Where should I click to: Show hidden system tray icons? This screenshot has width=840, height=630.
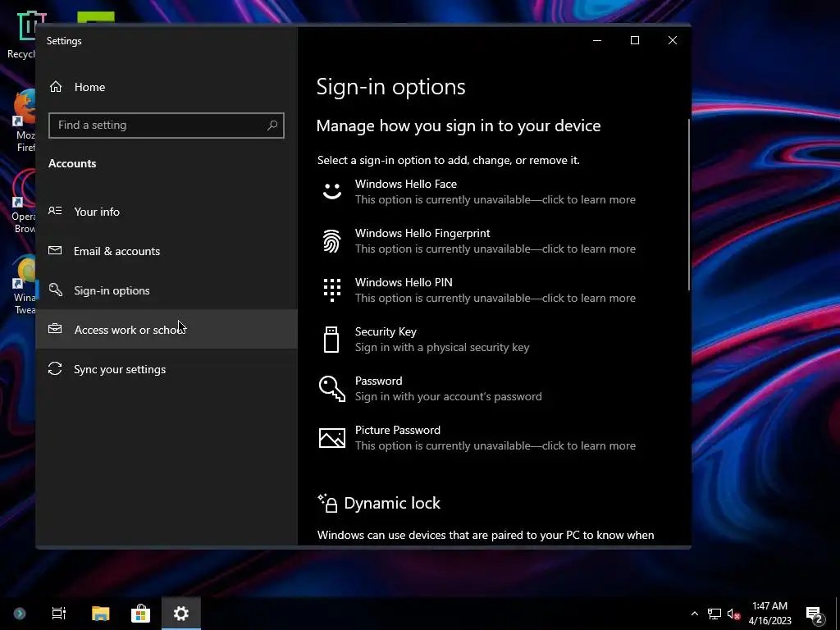click(x=694, y=614)
